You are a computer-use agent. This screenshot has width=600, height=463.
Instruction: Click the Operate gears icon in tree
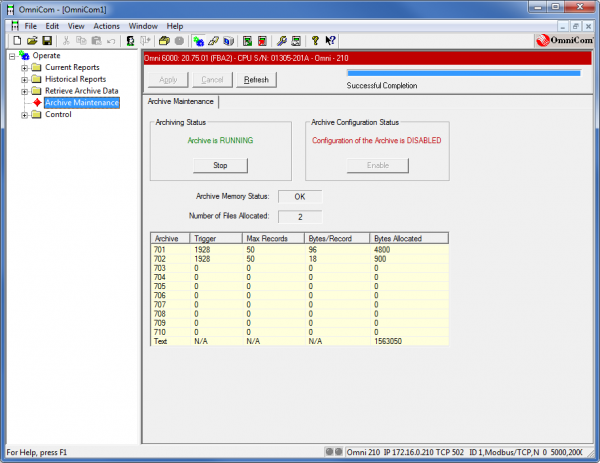[x=24, y=56]
